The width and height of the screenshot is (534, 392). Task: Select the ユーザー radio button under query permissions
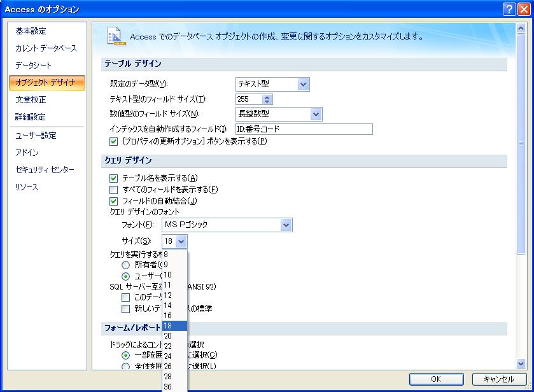tap(125, 276)
